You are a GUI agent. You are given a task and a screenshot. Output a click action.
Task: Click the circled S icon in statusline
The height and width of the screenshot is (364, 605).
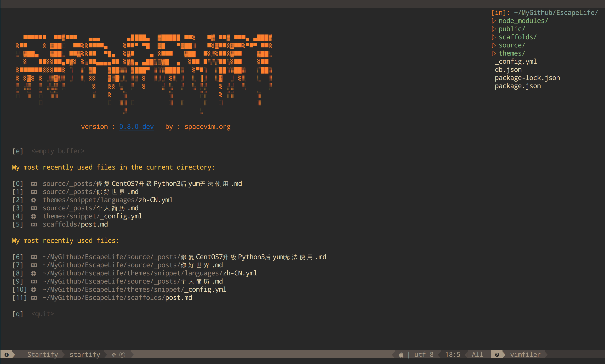tap(122, 355)
